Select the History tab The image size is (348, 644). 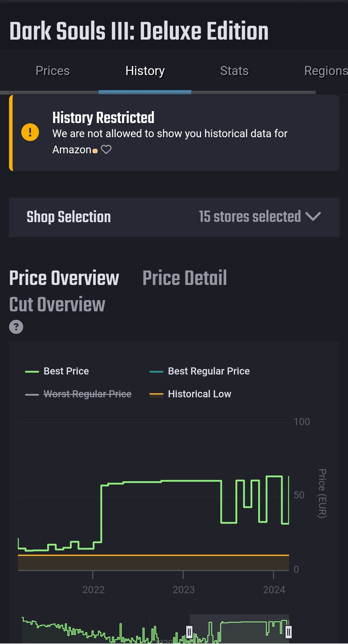[x=145, y=71]
